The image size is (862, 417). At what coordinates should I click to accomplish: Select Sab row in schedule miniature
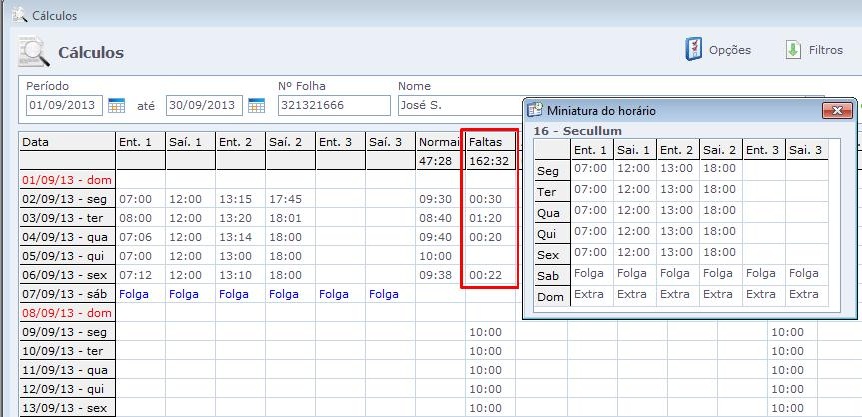(550, 275)
